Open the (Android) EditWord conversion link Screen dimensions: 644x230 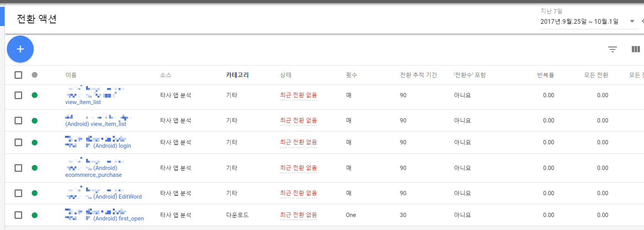pyautogui.click(x=118, y=197)
